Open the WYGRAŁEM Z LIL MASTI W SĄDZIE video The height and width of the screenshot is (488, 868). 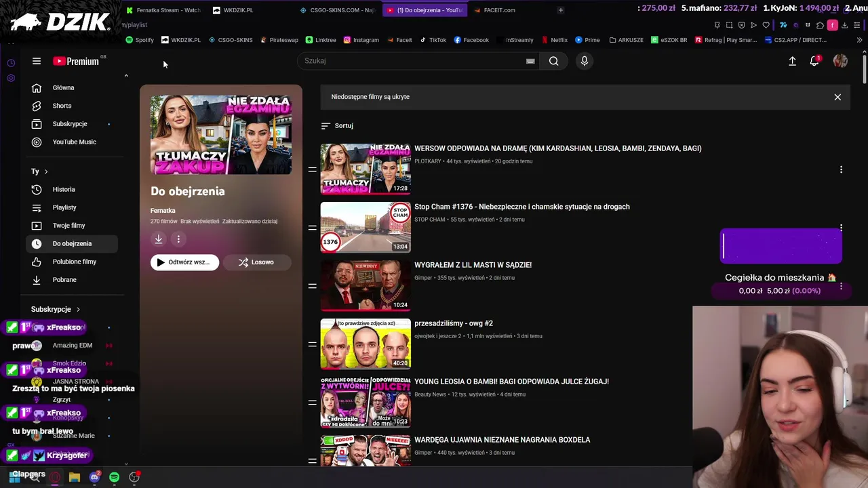(473, 265)
